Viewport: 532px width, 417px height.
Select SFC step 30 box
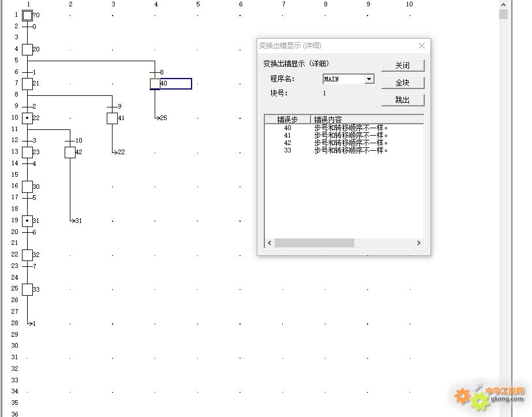point(27,187)
